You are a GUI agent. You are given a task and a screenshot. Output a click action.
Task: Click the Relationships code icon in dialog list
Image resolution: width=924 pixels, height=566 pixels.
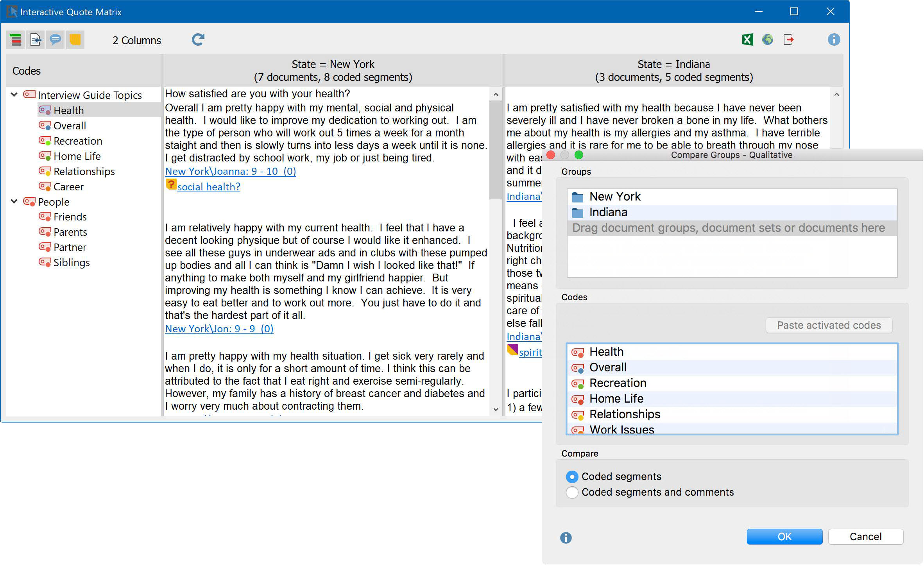578,415
